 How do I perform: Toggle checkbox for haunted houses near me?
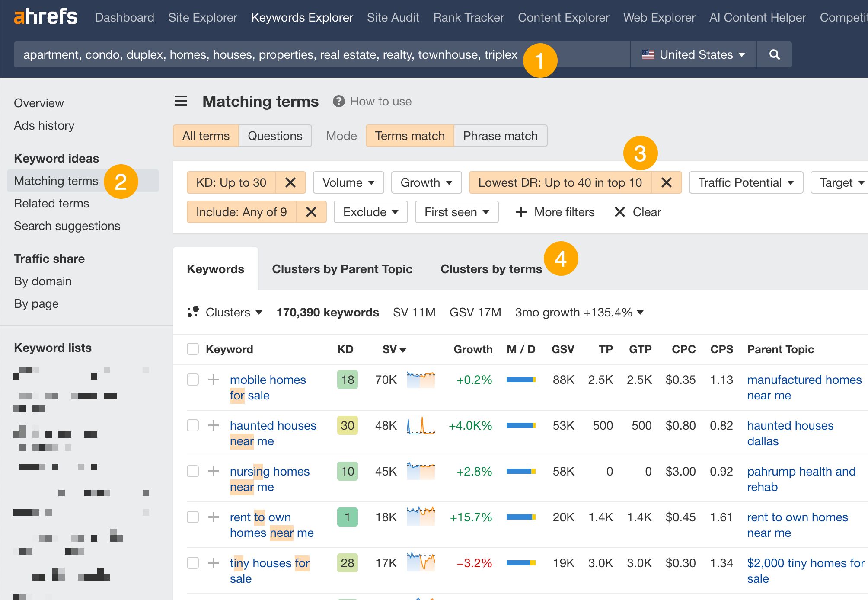193,424
